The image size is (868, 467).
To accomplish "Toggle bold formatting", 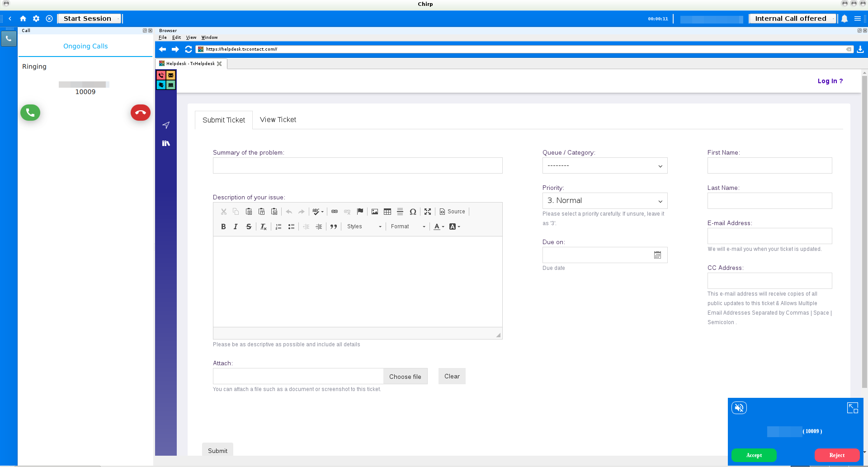I will pyautogui.click(x=223, y=226).
